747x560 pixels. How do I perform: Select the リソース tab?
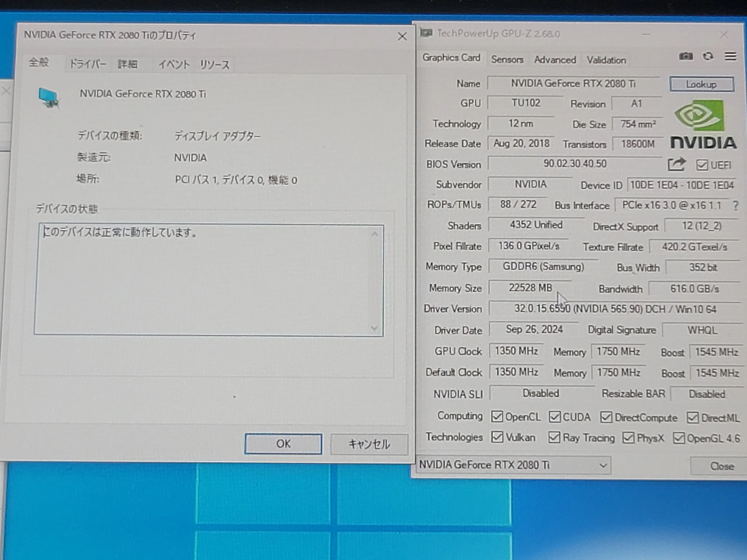pyautogui.click(x=215, y=65)
